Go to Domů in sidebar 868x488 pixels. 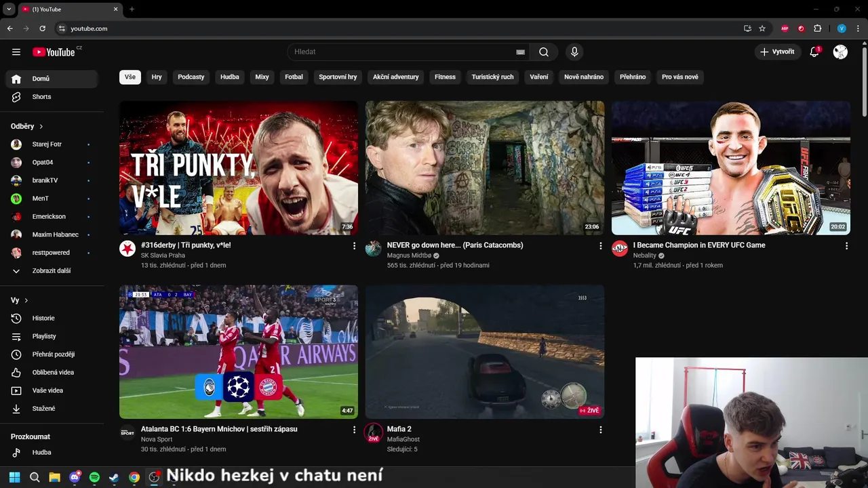coord(52,79)
